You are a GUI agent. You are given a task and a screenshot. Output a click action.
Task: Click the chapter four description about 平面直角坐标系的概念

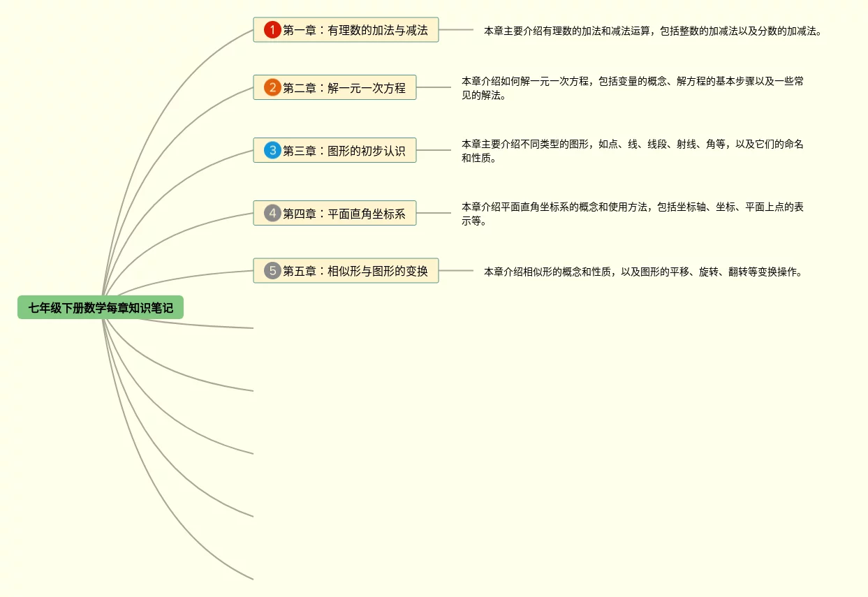[x=633, y=214]
